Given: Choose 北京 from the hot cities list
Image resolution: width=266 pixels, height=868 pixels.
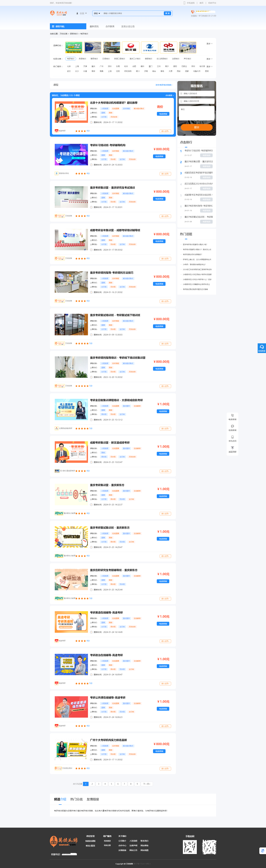Looking at the screenshot, I should point(69,66).
